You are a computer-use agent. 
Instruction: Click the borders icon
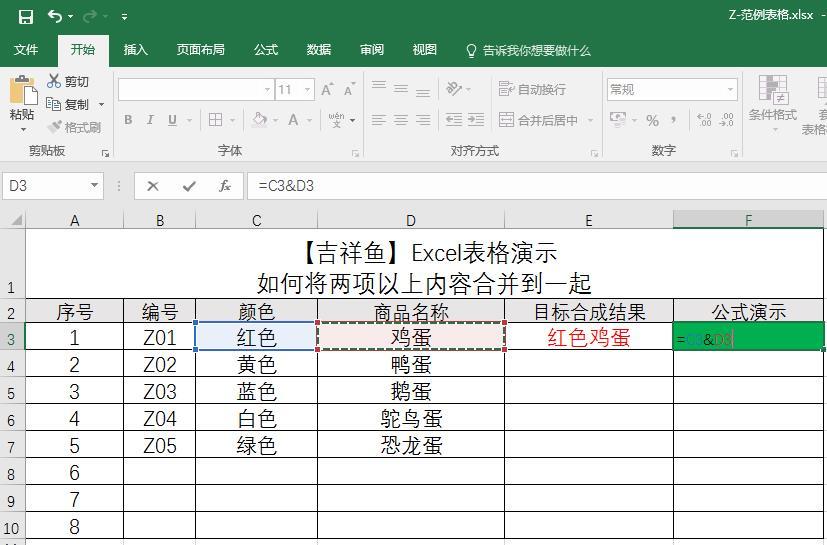215,120
